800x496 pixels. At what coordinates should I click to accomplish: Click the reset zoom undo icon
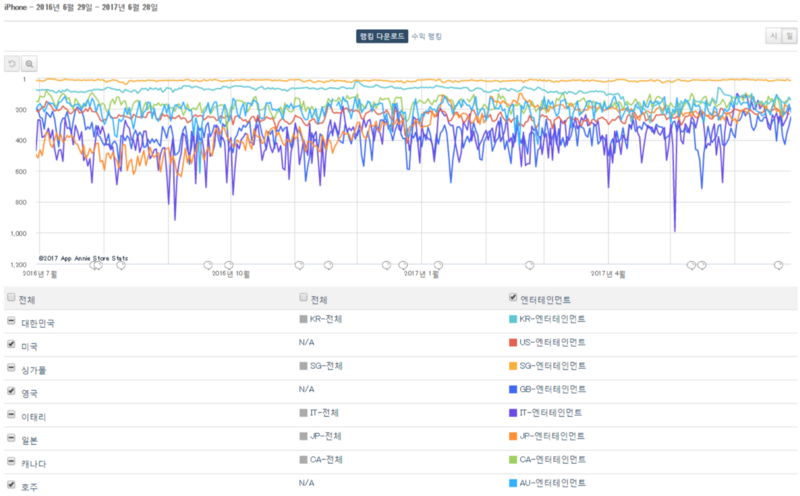pos(12,64)
